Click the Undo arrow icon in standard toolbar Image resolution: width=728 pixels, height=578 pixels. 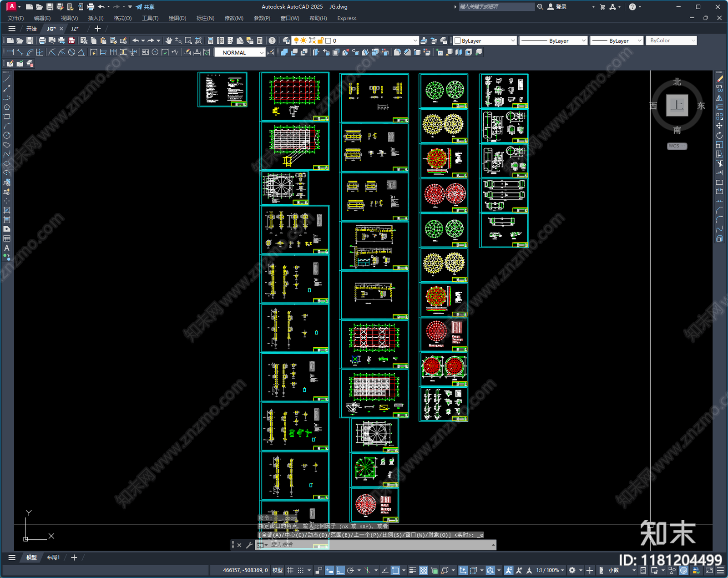pyautogui.click(x=136, y=41)
